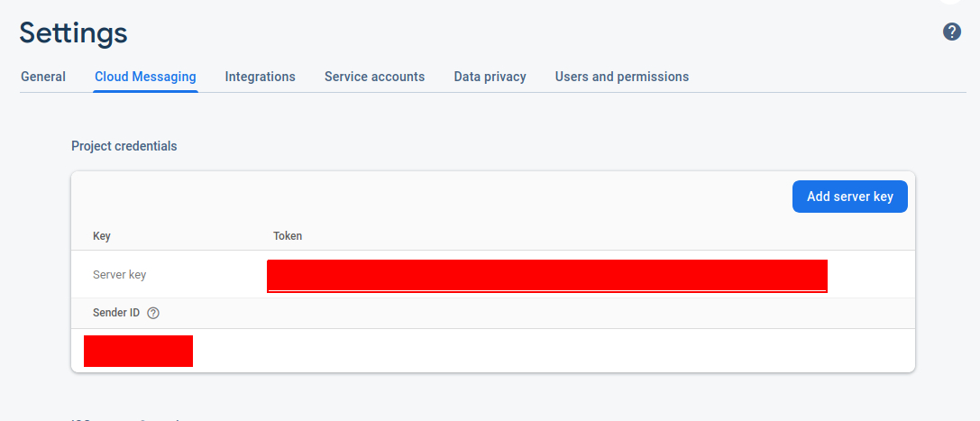Image resolution: width=980 pixels, height=421 pixels.
Task: Click the Settings page title
Action: click(x=73, y=32)
